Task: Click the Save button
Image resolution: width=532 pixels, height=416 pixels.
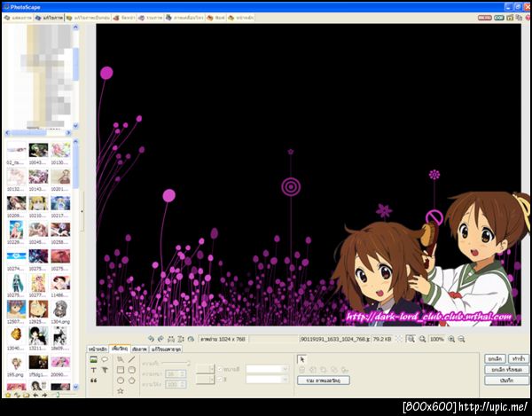Action: (x=506, y=381)
